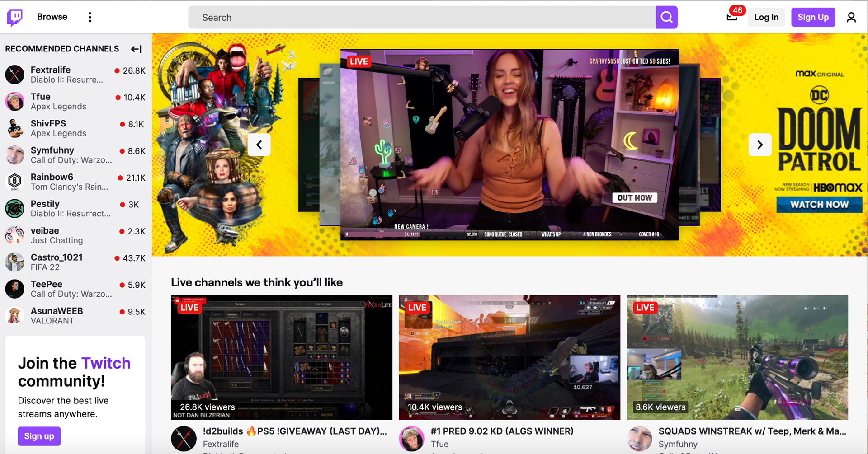Click the Log In button
Image resolution: width=868 pixels, height=454 pixels.
[x=766, y=17]
